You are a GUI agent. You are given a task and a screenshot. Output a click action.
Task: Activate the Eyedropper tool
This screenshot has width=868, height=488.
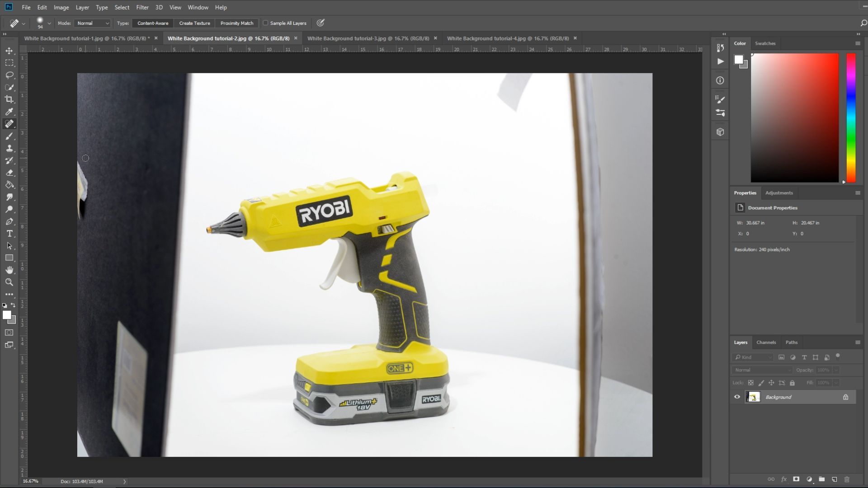[9, 112]
